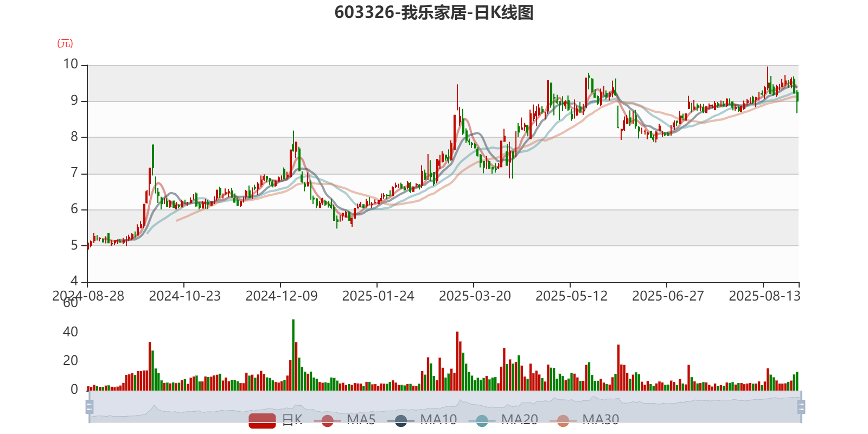Click the 2025-05-12 date axis label
The height and width of the screenshot is (434, 868).
(571, 296)
